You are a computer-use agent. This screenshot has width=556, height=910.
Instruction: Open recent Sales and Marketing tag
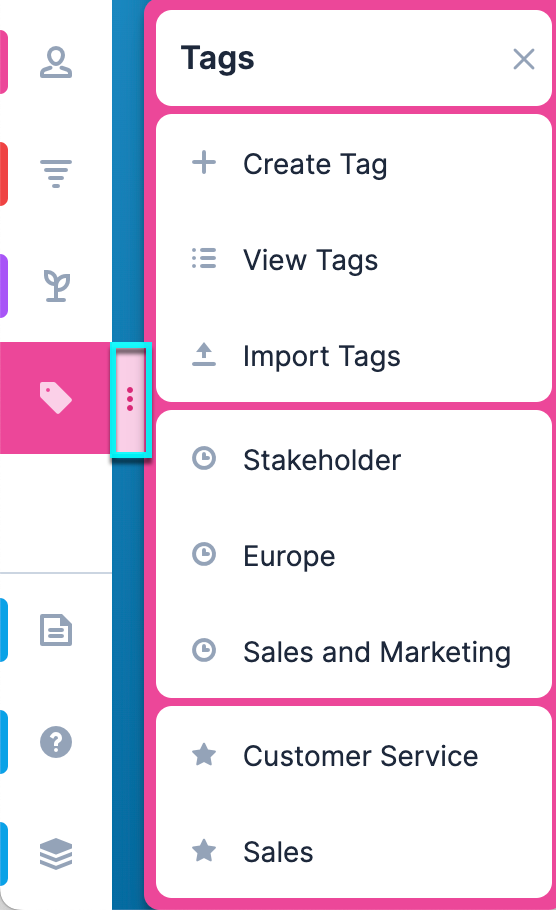point(354,651)
